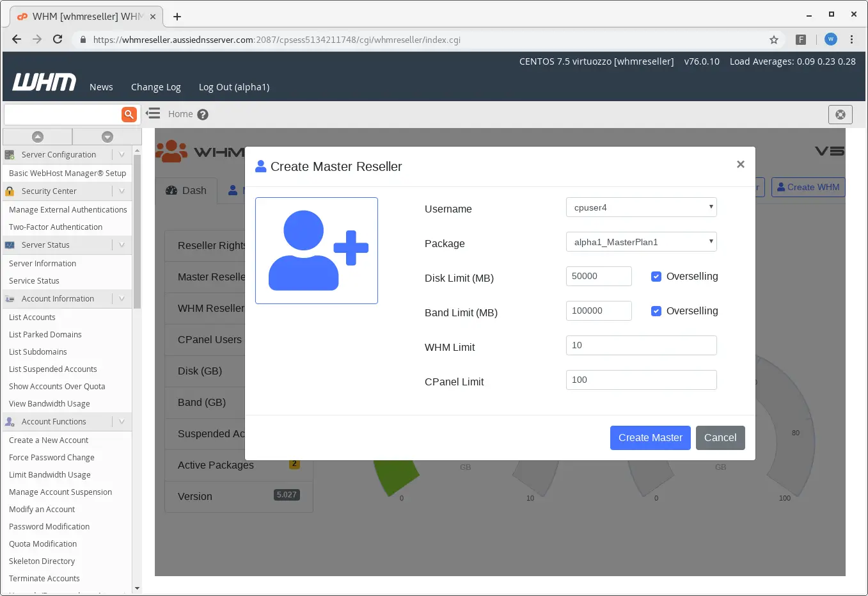The image size is (868, 596).
Task: Click the sidebar scroll-down arrow icon
Action: click(107, 136)
